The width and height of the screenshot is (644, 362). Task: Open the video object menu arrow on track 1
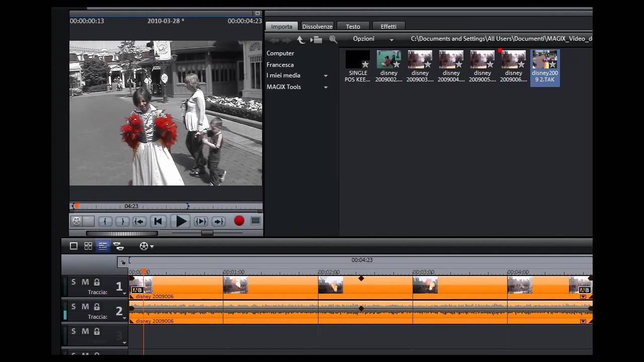pos(583,297)
